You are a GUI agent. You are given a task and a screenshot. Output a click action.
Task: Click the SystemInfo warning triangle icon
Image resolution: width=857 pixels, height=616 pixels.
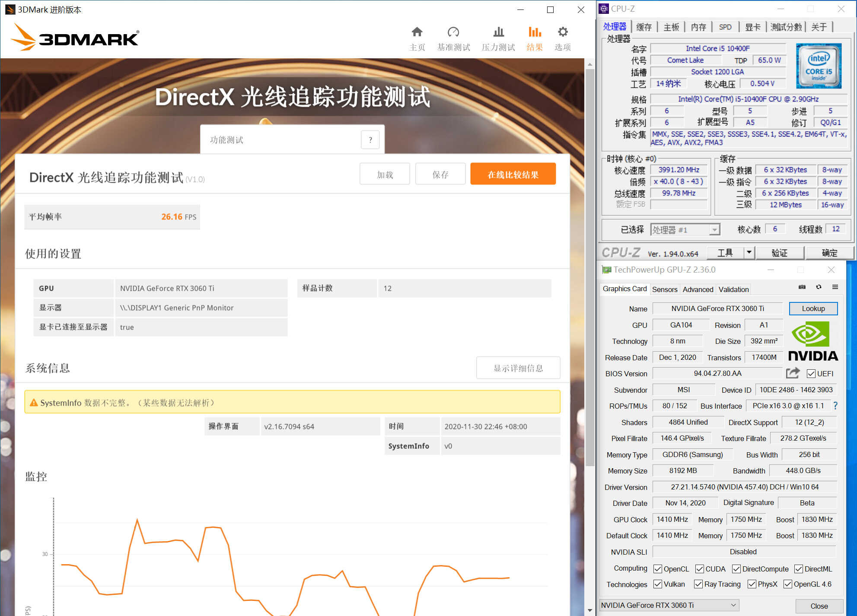[34, 403]
